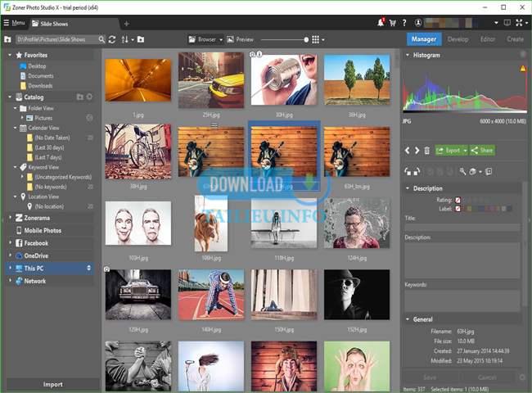Image resolution: width=532 pixels, height=393 pixels.
Task: Switch to the Manager module
Action: pyautogui.click(x=424, y=39)
